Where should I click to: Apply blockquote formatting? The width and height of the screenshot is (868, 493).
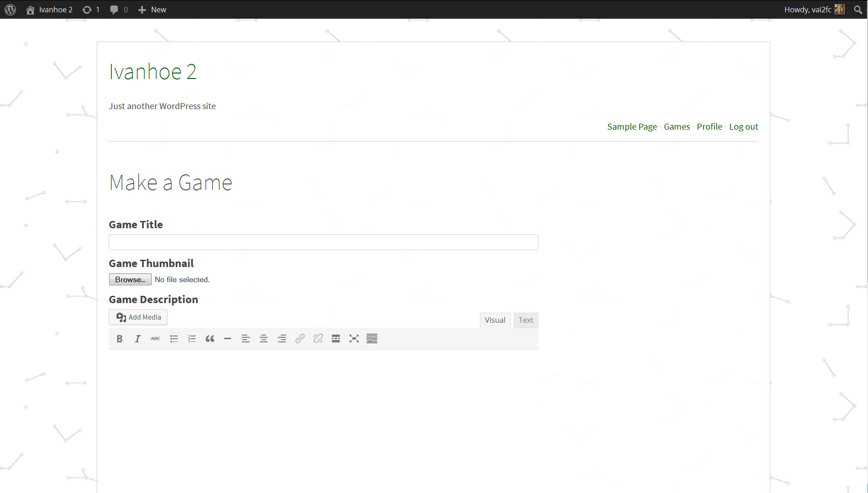[x=210, y=339]
